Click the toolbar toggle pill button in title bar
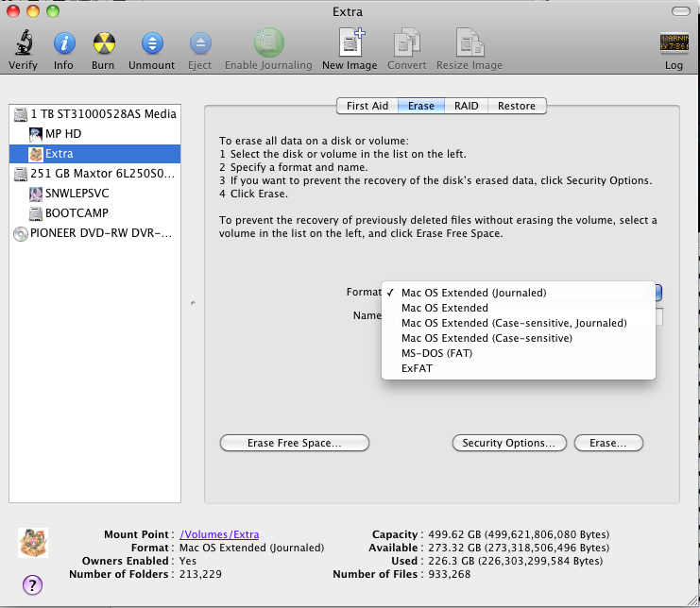This screenshot has width=700, height=608. 680,11
